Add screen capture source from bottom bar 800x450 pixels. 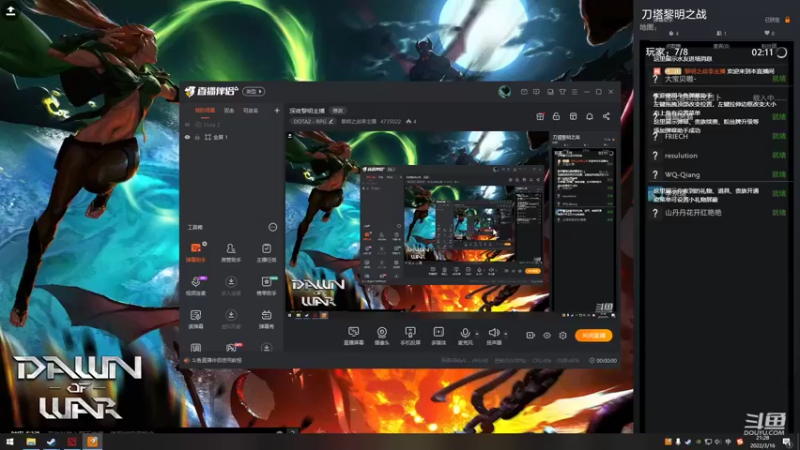[353, 336]
